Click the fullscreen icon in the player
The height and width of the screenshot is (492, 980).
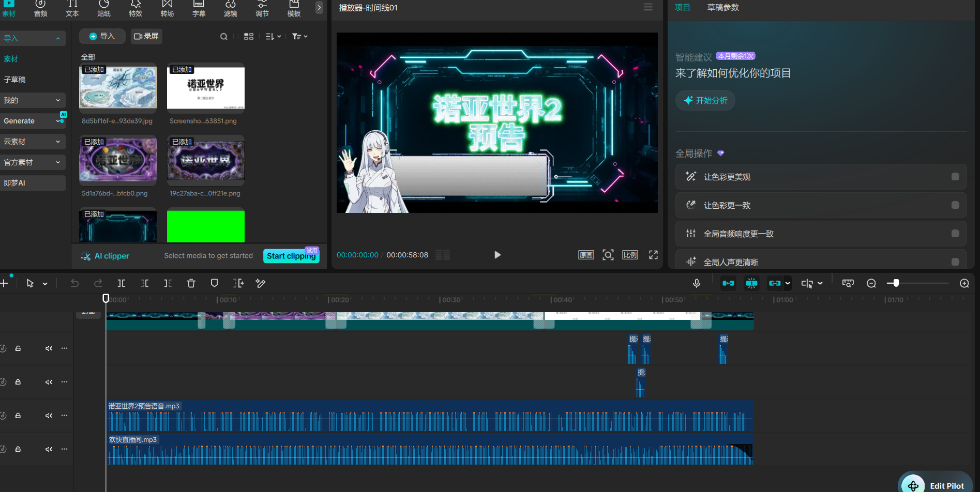point(653,255)
